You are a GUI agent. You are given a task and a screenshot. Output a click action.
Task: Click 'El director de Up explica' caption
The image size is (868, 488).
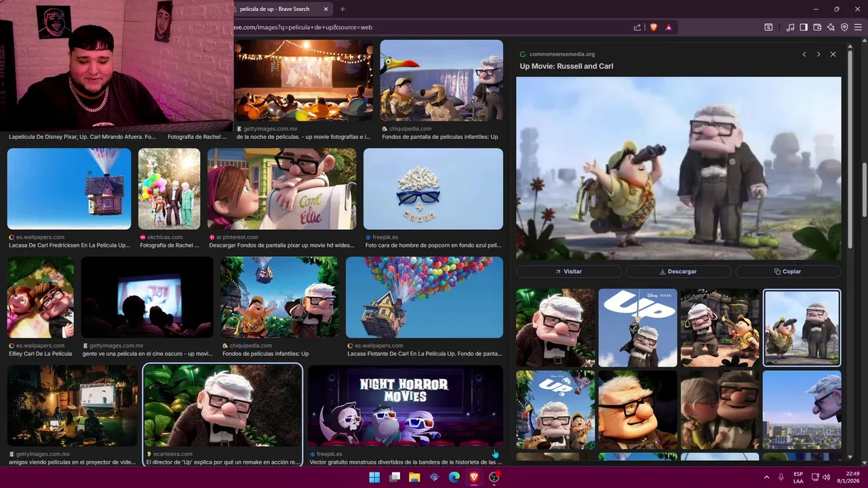[x=222, y=462]
